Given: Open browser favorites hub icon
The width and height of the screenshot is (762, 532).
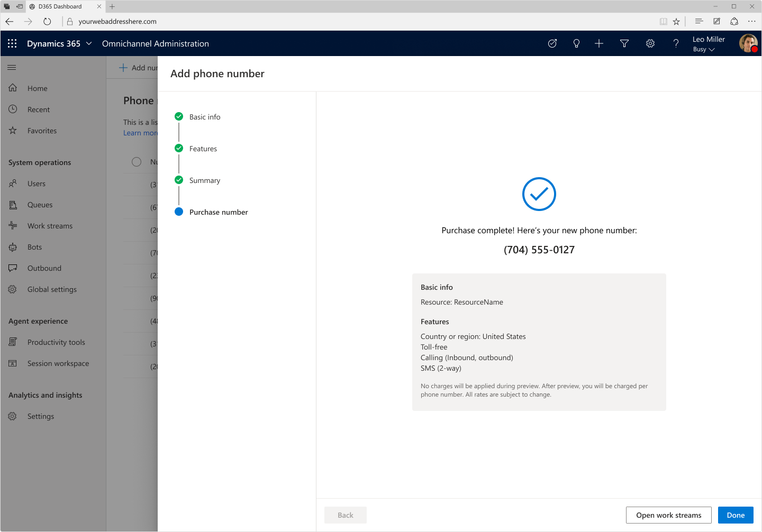Looking at the screenshot, I should click(x=698, y=21).
